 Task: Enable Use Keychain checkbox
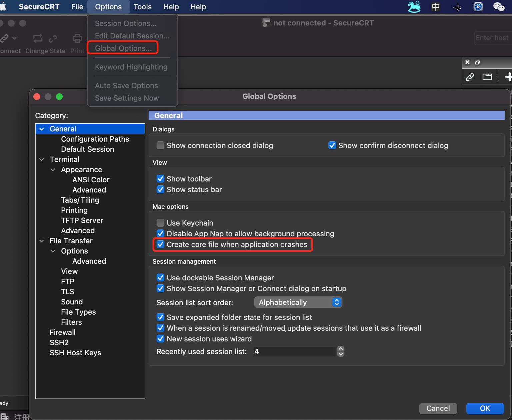coord(160,223)
